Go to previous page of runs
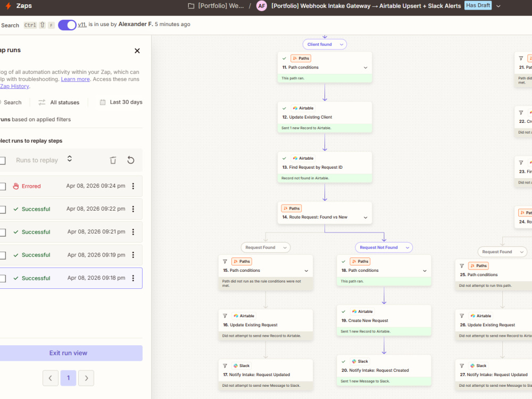Image resolution: width=532 pixels, height=399 pixels. click(x=51, y=378)
